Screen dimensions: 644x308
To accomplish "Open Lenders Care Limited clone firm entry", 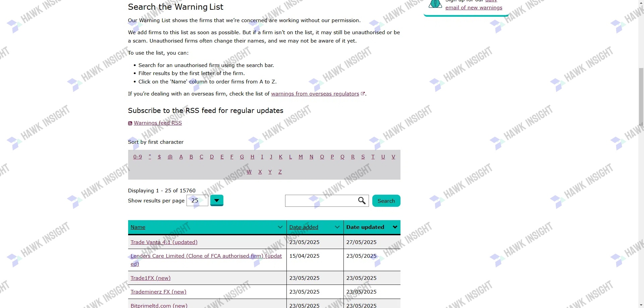I will 206,260.
